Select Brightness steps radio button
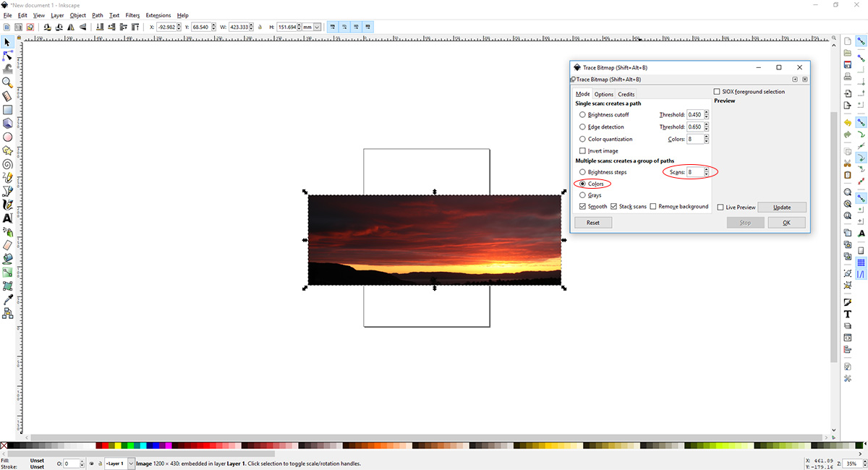Image resolution: width=868 pixels, height=470 pixels. (x=582, y=172)
